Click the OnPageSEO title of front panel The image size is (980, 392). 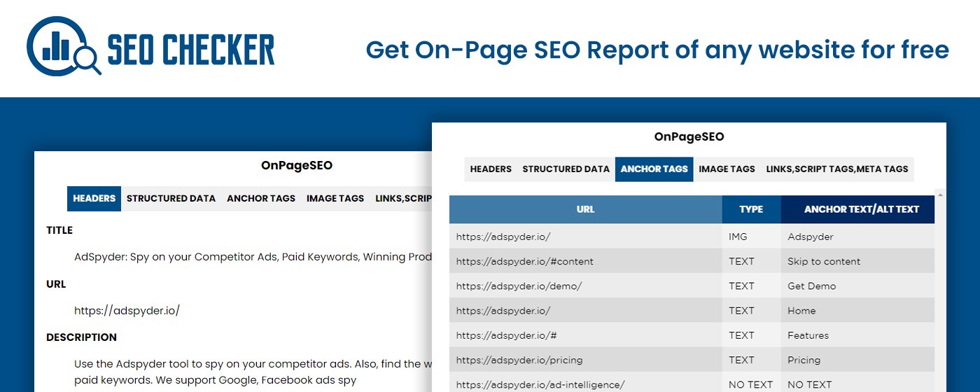689,137
